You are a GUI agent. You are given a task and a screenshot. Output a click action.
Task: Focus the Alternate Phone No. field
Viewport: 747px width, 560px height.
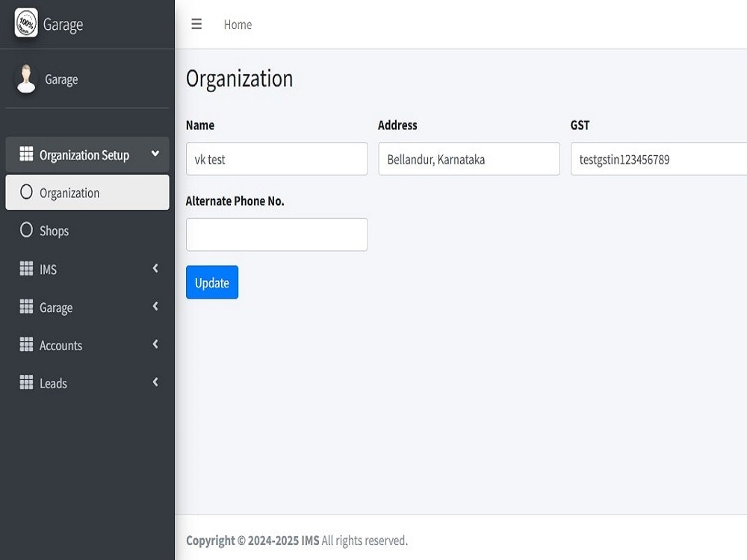point(277,234)
